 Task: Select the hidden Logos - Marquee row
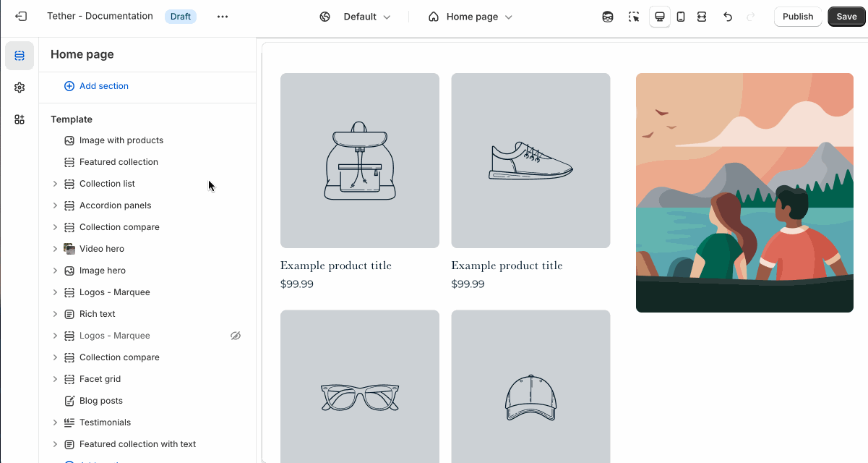[x=147, y=336]
